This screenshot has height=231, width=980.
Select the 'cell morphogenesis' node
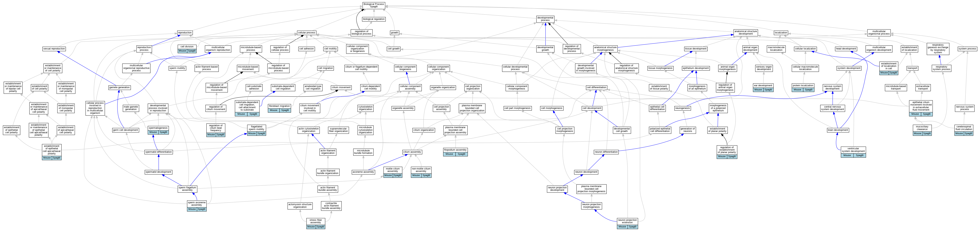552,108
